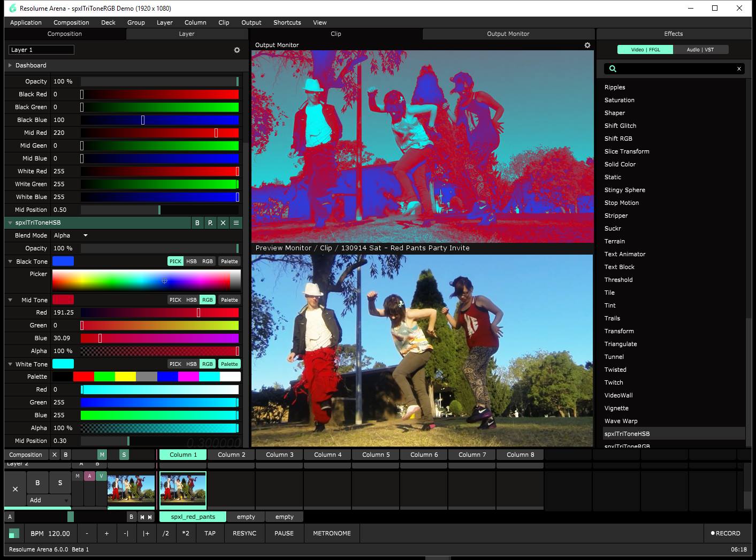Switch to the Output Monitor tab
The height and width of the screenshot is (560, 756).
coord(508,34)
